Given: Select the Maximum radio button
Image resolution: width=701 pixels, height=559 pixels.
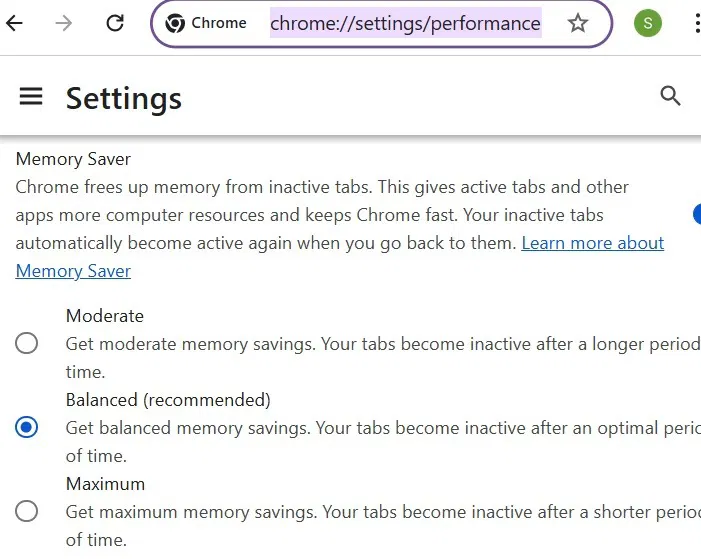Looking at the screenshot, I should 27,512.
